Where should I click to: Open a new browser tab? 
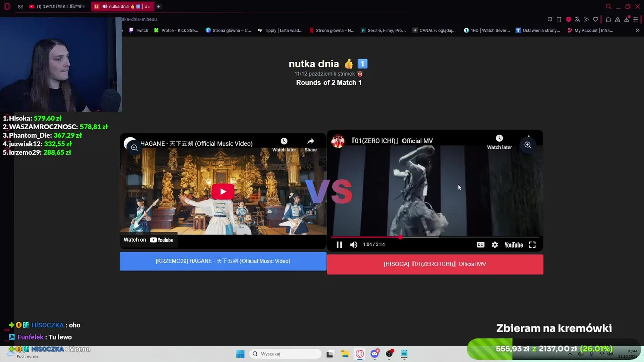pos(158,6)
